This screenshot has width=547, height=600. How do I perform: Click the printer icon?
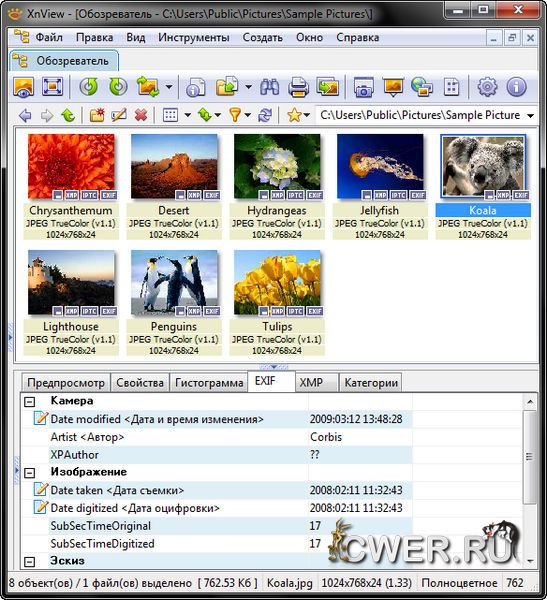(299, 86)
